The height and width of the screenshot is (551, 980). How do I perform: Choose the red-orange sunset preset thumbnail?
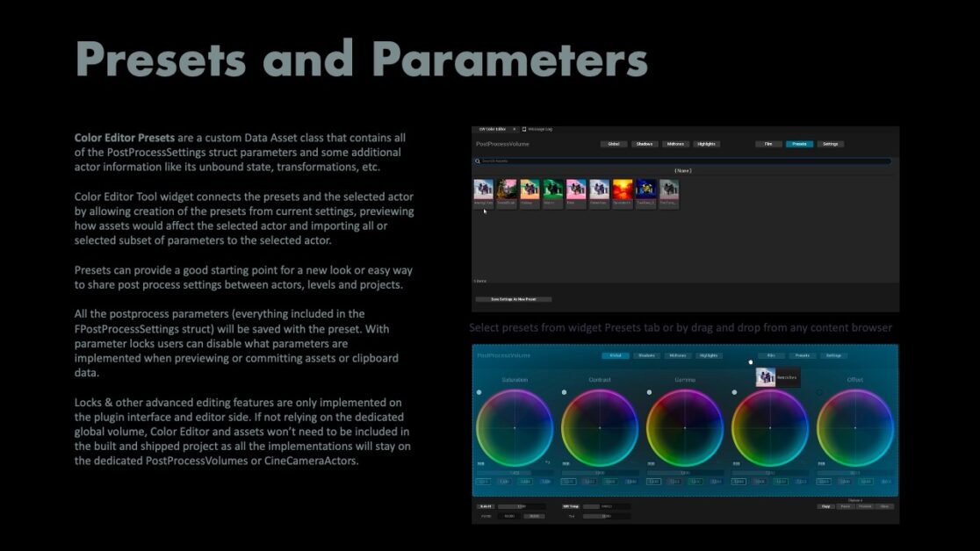pos(622,190)
